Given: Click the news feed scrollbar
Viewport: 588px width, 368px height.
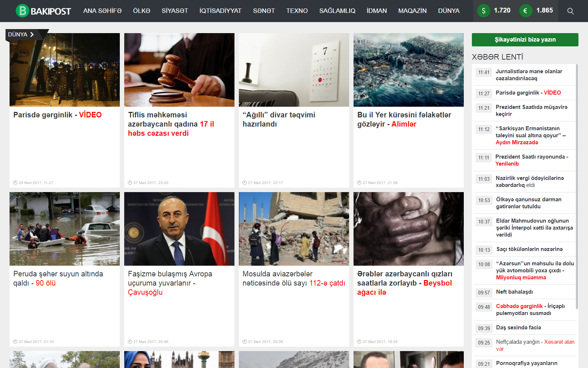Looking at the screenshot, I should point(577,184).
